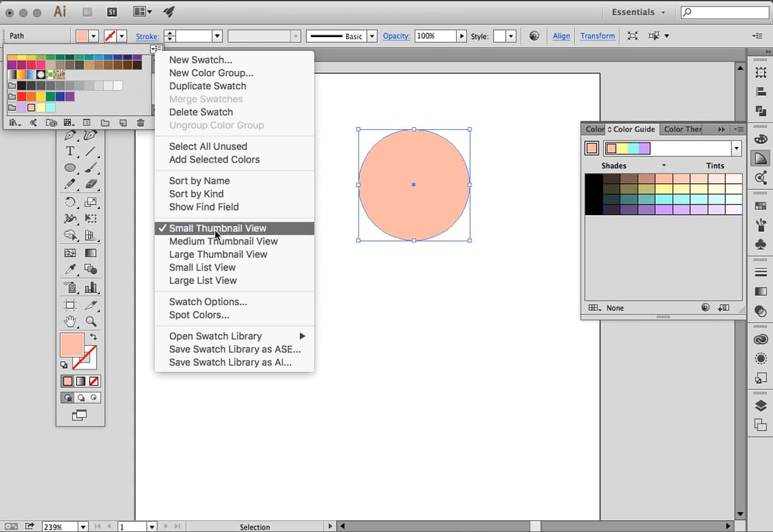Select the Eyedropper tool

click(x=70, y=269)
